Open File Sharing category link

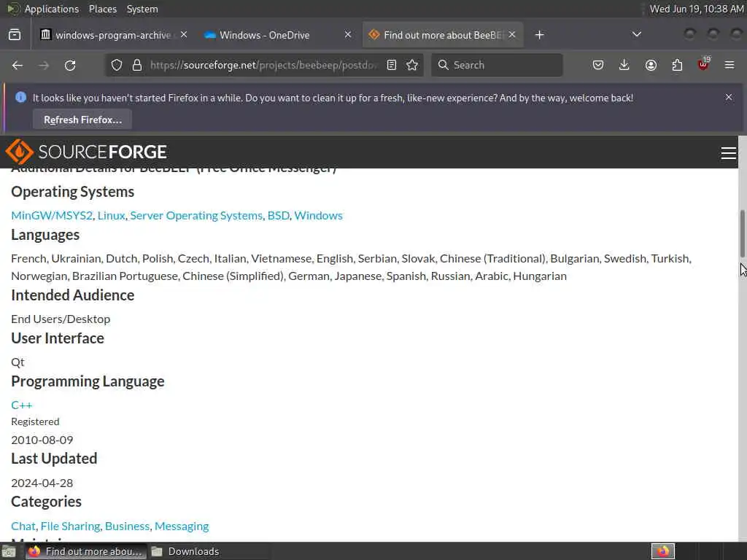71,526
